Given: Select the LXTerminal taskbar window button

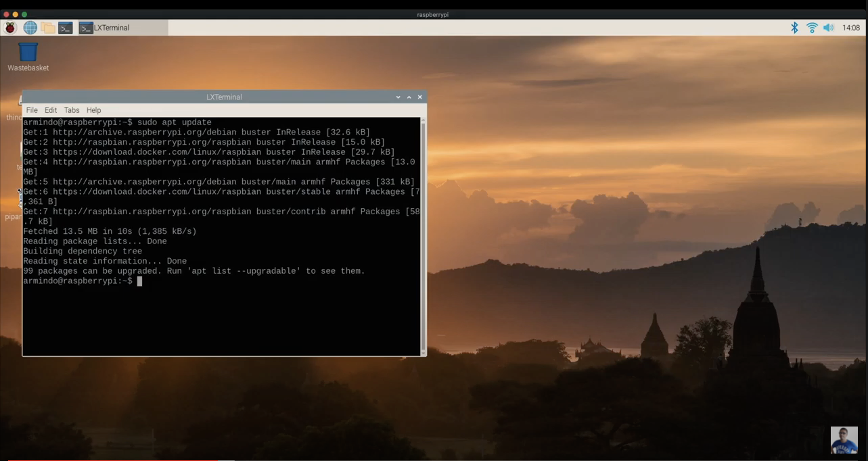Looking at the screenshot, I should 122,28.
